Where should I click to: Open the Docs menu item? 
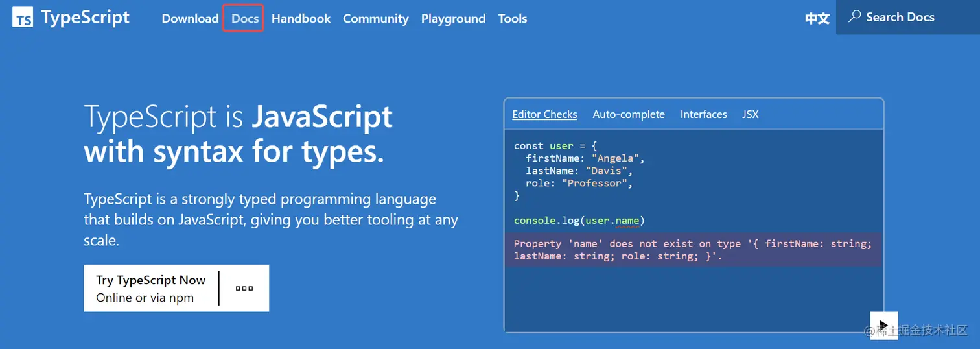(245, 19)
